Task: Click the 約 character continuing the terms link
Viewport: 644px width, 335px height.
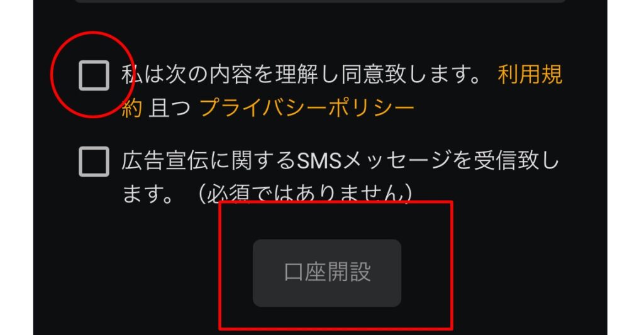Action: pyautogui.click(x=132, y=108)
